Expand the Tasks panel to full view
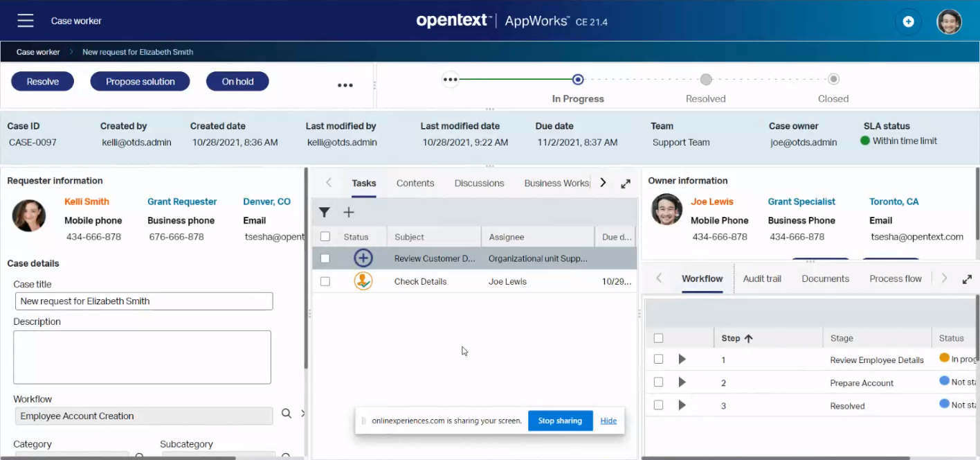This screenshot has height=460, width=980. point(626,184)
